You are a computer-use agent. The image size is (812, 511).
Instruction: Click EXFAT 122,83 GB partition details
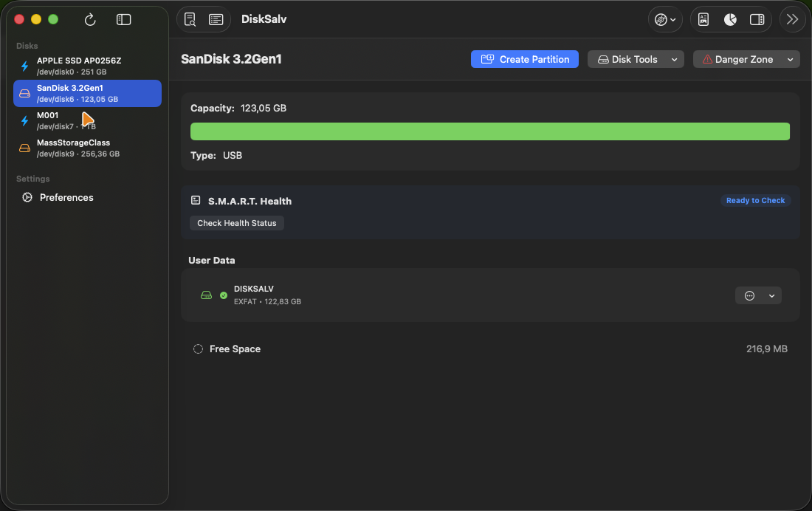pyautogui.click(x=267, y=301)
